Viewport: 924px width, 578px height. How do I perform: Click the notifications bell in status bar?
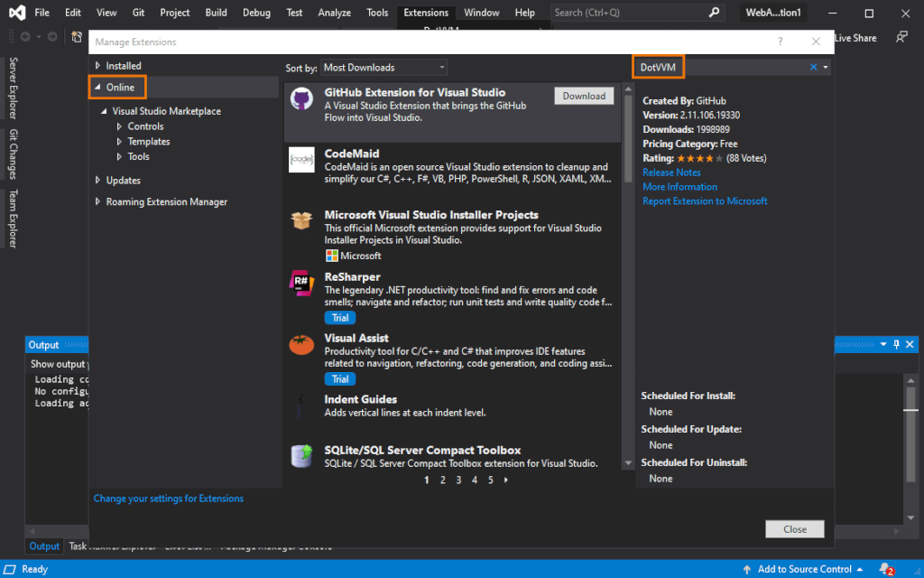click(x=886, y=569)
